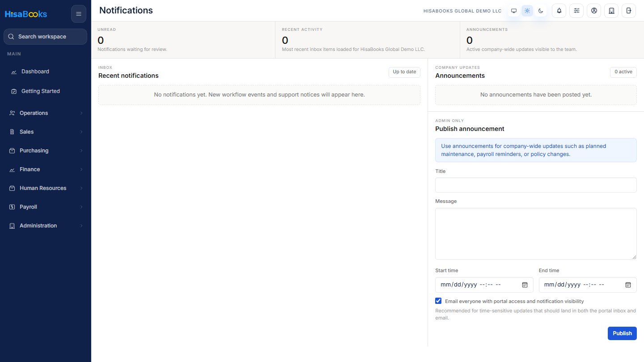
Task: Focus the End time date field
Action: (588, 285)
